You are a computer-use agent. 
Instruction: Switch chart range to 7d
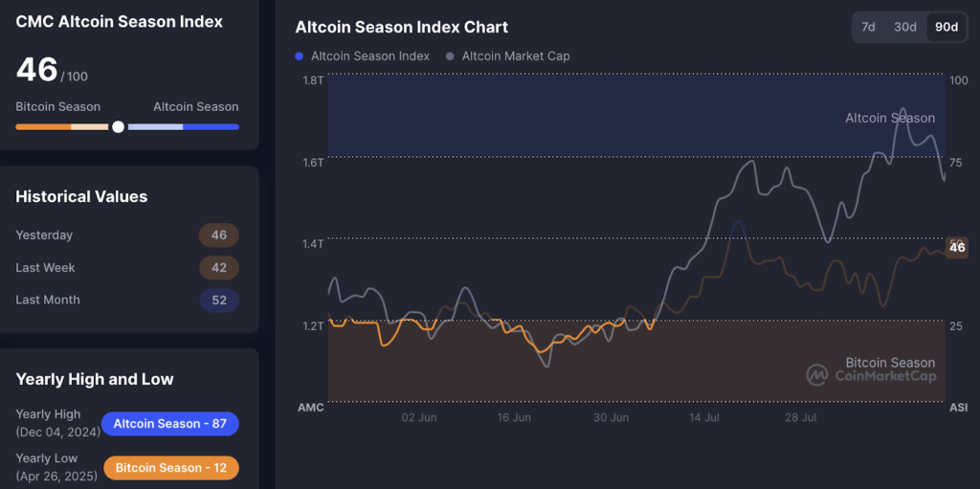[x=868, y=27]
